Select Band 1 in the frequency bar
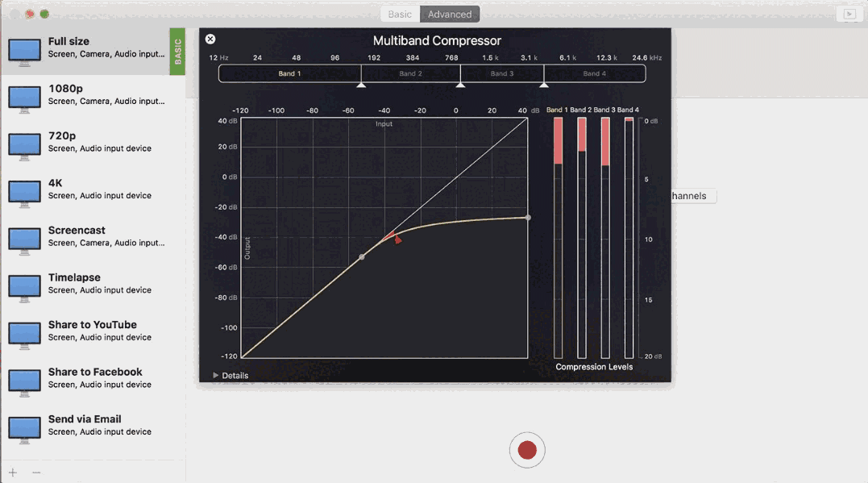The image size is (868, 483). tap(289, 73)
